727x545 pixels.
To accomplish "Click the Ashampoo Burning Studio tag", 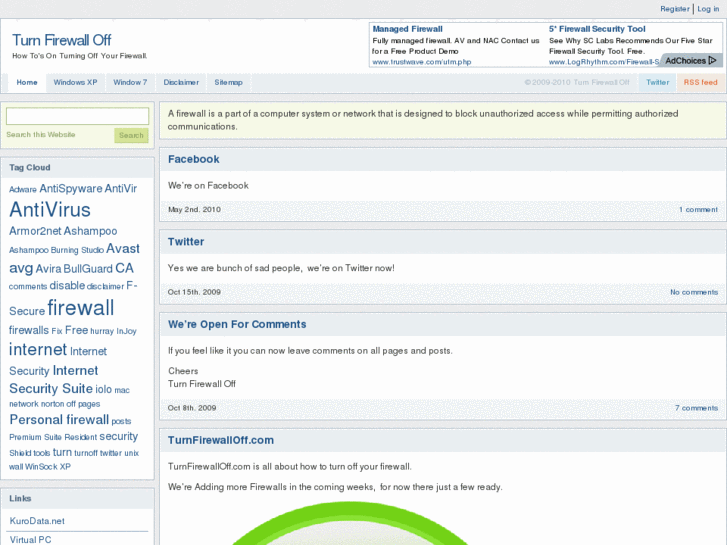I will pyautogui.click(x=56, y=250).
